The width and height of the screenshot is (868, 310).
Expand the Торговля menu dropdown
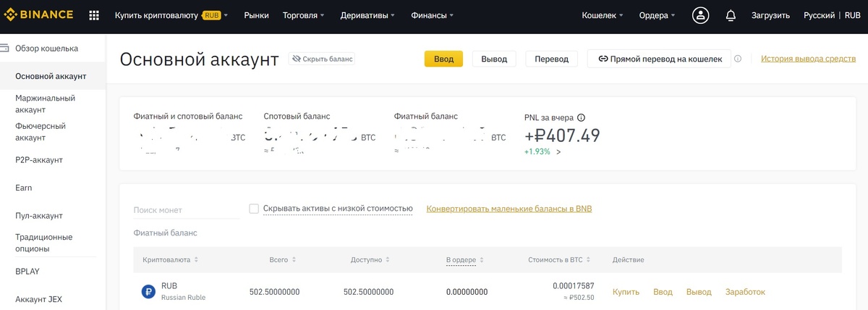point(303,15)
